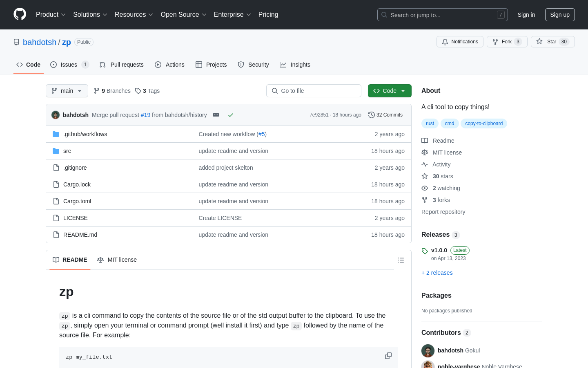This screenshot has height=368, width=588.
Task: Click the Fork icon button
Action: click(x=507, y=42)
